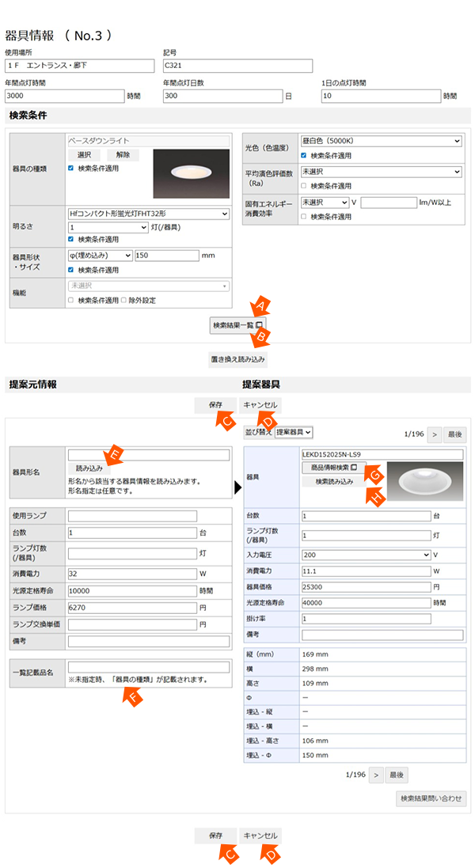Click the 選択 button for 器具の種類
The width and height of the screenshot is (475, 868).
tap(85, 155)
